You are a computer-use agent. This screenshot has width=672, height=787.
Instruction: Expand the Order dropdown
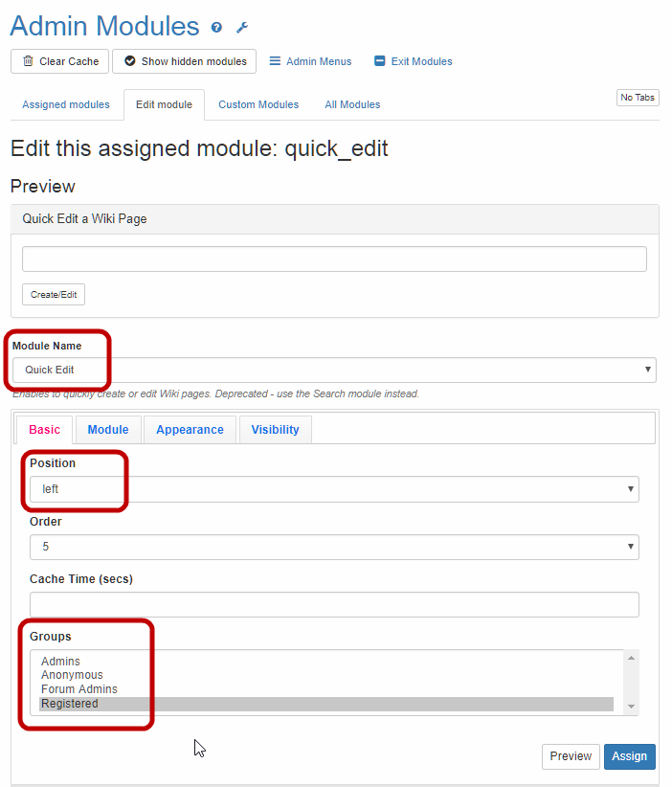(334, 547)
